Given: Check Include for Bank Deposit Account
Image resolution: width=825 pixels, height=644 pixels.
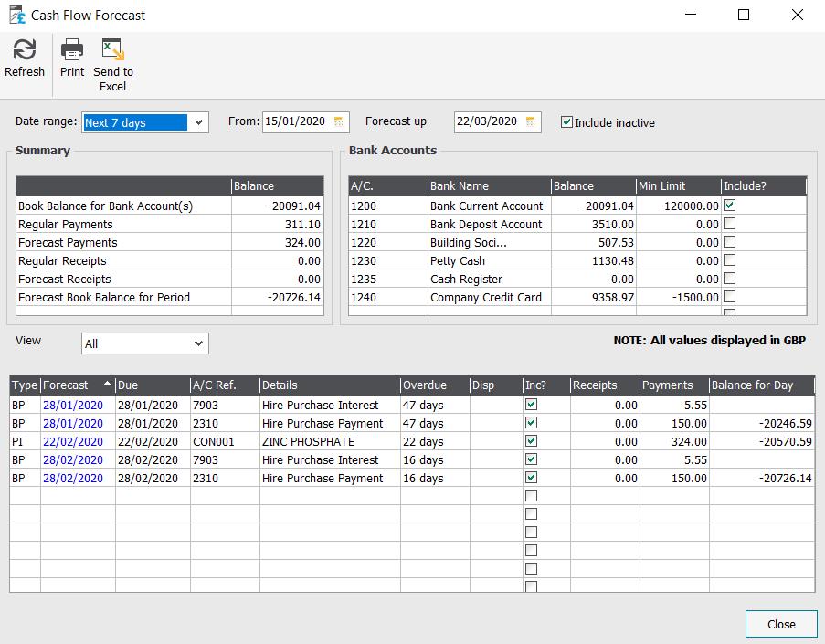Looking at the screenshot, I should 729,224.
